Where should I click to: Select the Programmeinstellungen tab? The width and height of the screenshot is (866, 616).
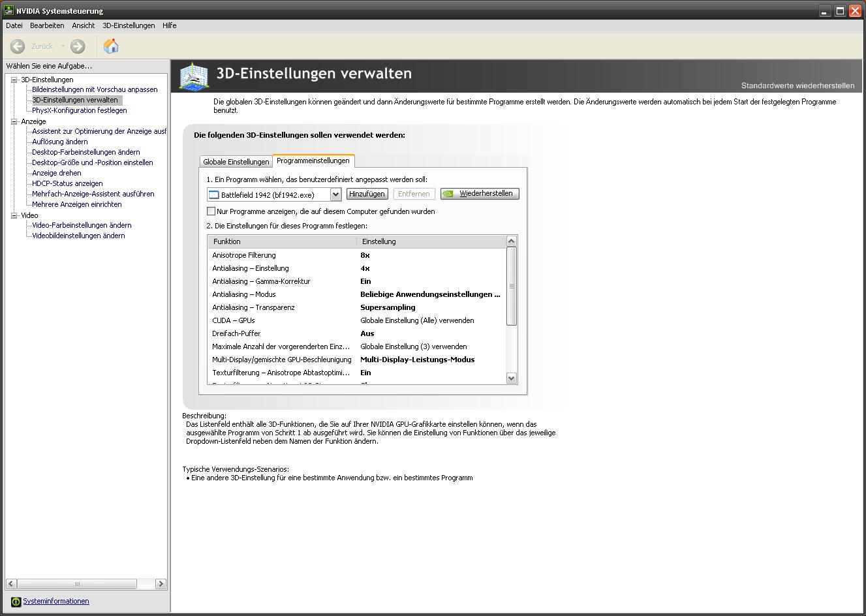click(x=313, y=161)
